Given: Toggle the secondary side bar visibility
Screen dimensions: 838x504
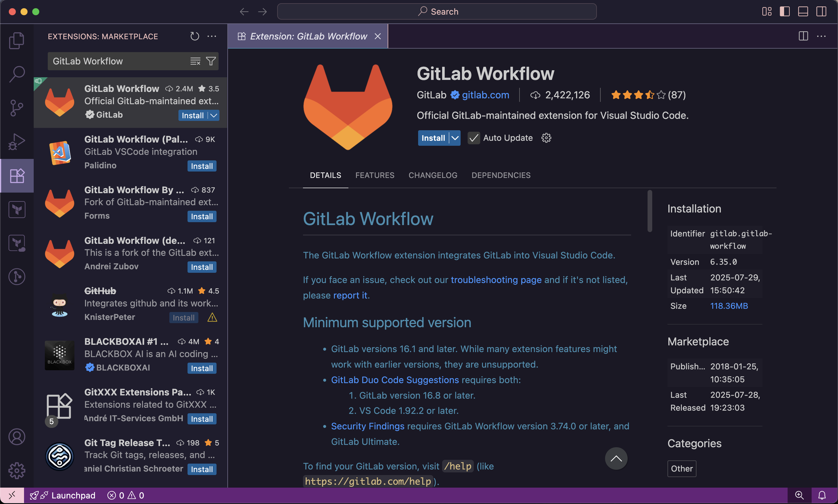Looking at the screenshot, I should [x=821, y=11].
